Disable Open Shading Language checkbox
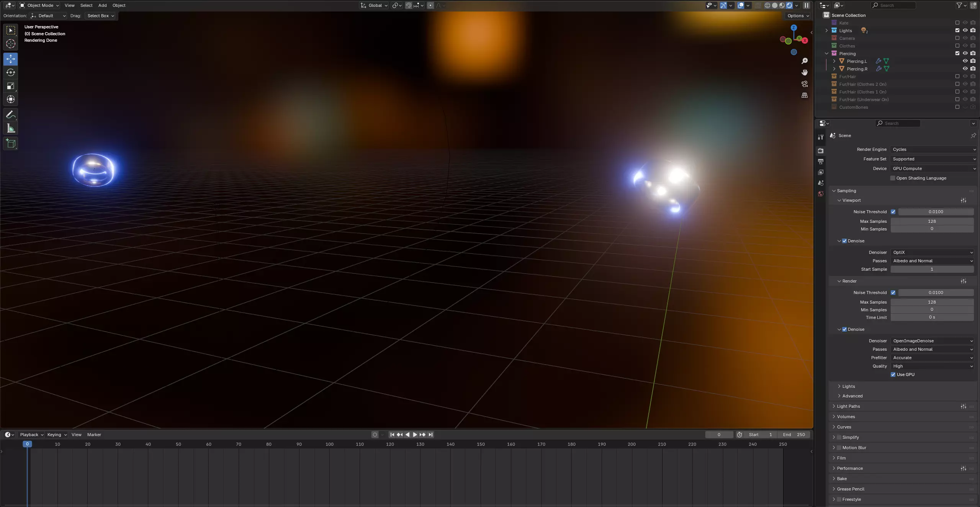Image resolution: width=980 pixels, height=507 pixels. 893,178
